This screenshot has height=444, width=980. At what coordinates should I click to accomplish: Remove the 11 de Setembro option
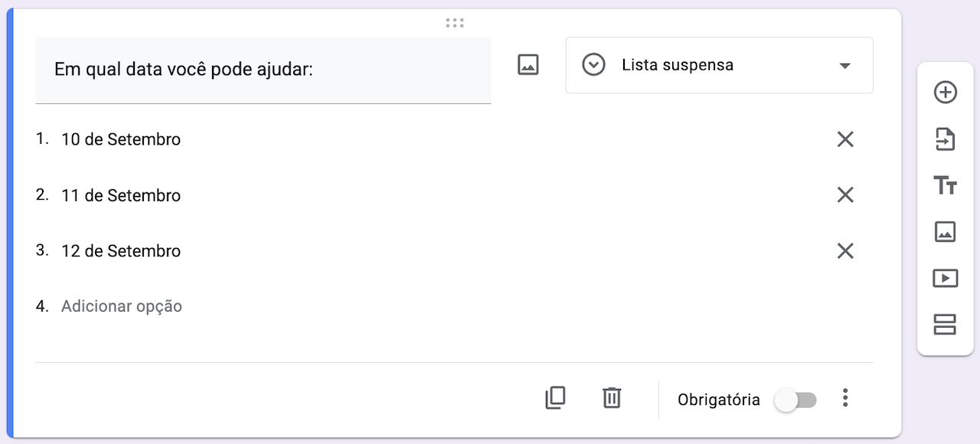click(845, 195)
